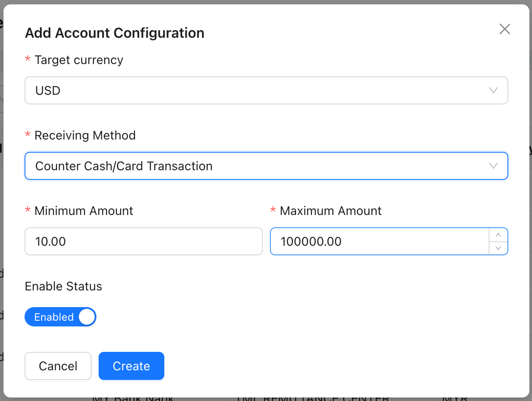Decrease Maximum Amount with down arrow

coord(498,248)
